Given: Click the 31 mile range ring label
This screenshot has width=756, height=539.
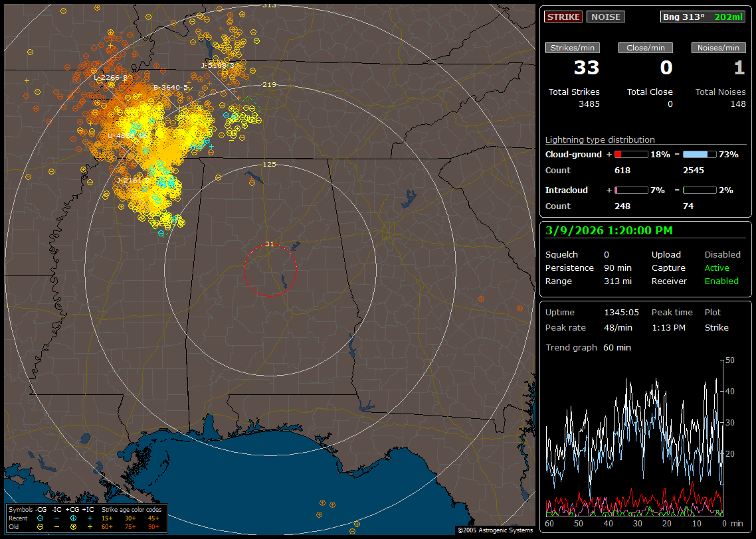Looking at the screenshot, I should coord(269,244).
